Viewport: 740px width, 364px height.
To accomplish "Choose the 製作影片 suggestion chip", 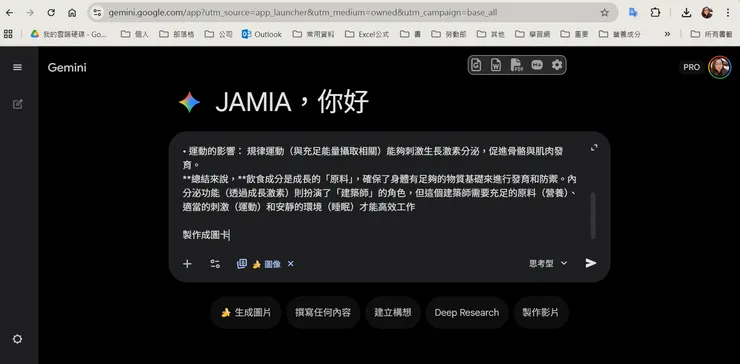I will 541,313.
